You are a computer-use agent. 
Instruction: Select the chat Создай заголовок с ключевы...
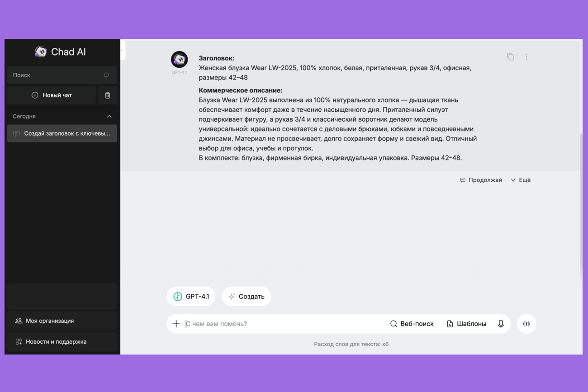tap(62, 133)
